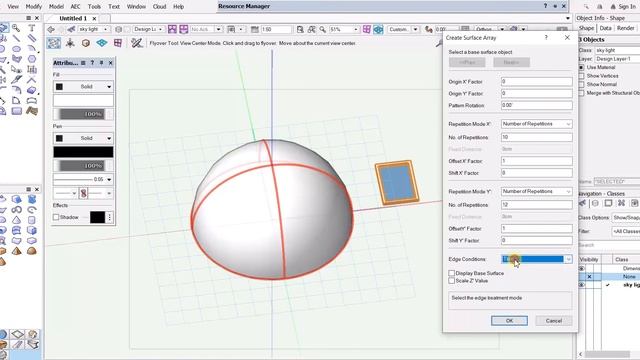Click the No. of Repetitions field showing 10
640x360 pixels.
click(536, 137)
